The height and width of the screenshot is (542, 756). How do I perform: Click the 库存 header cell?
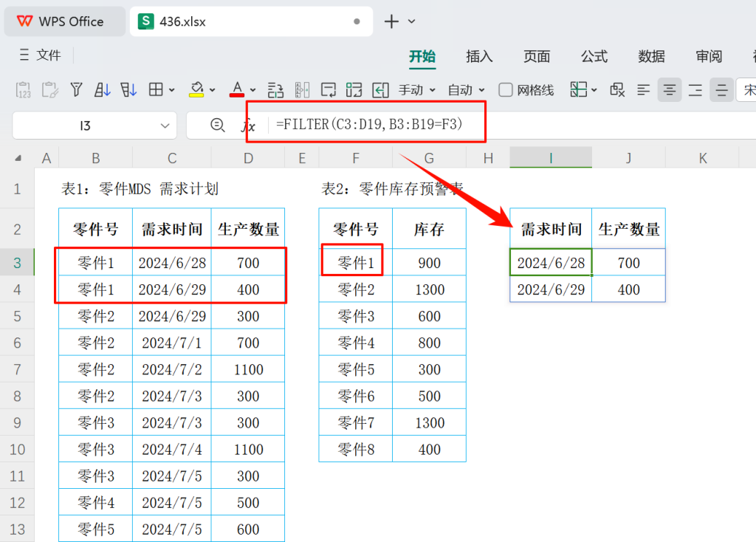pyautogui.click(x=429, y=229)
